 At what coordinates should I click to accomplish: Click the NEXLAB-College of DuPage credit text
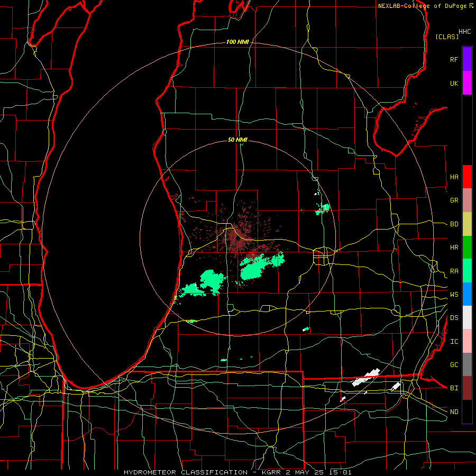[422, 6]
